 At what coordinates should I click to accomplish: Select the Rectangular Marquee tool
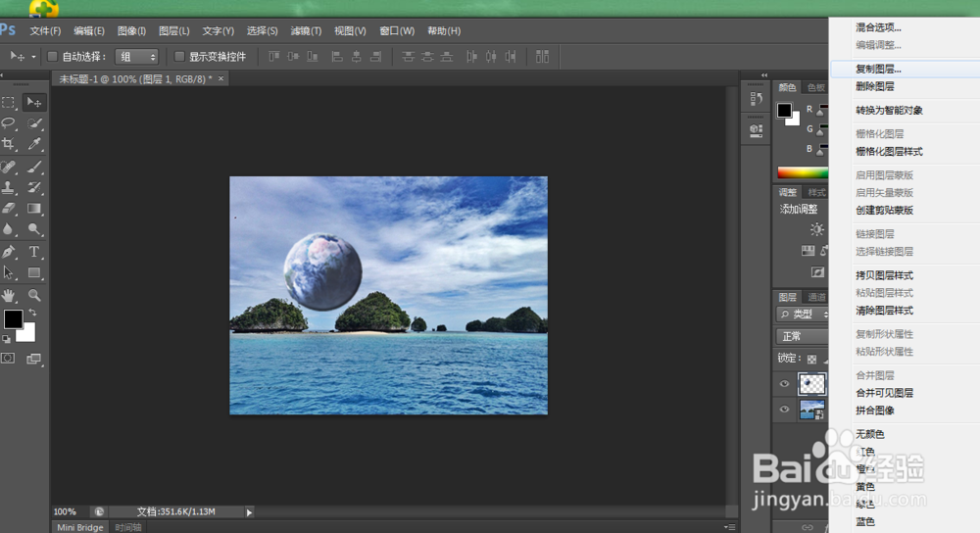click(9, 102)
